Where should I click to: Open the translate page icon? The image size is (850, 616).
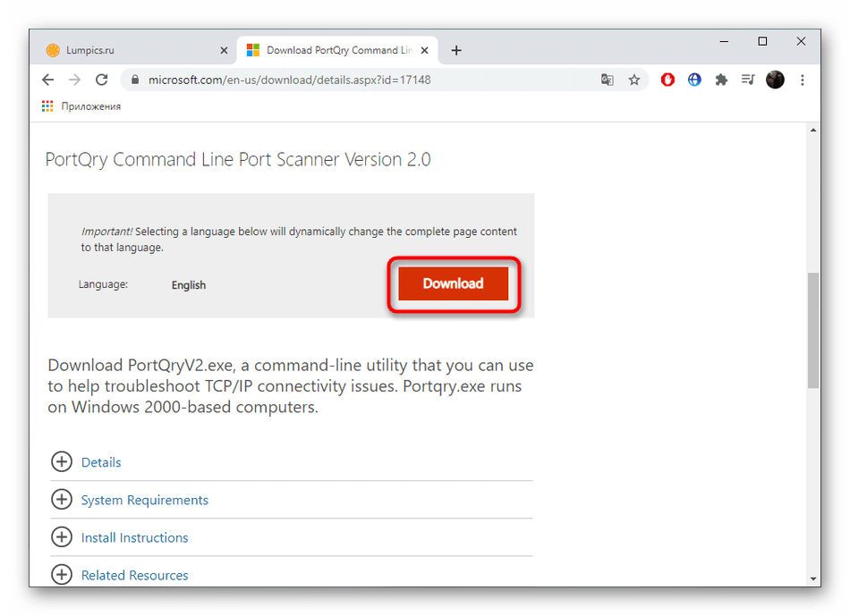pyautogui.click(x=608, y=80)
